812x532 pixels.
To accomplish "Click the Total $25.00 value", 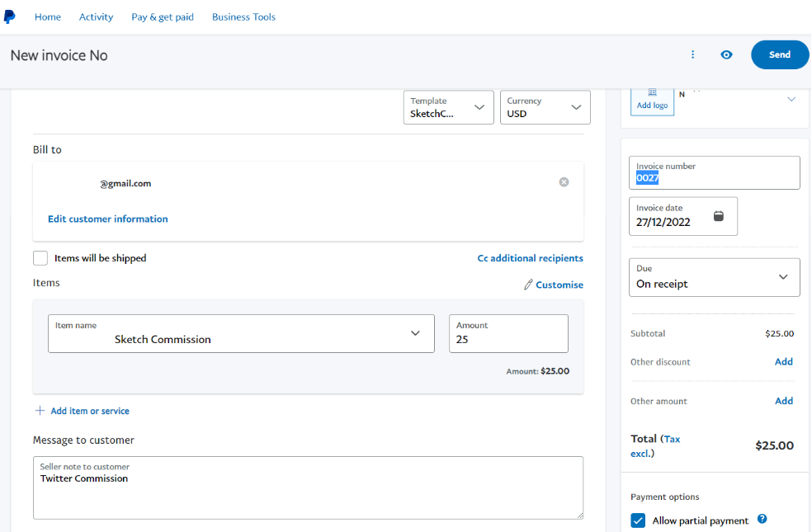I will tap(774, 445).
